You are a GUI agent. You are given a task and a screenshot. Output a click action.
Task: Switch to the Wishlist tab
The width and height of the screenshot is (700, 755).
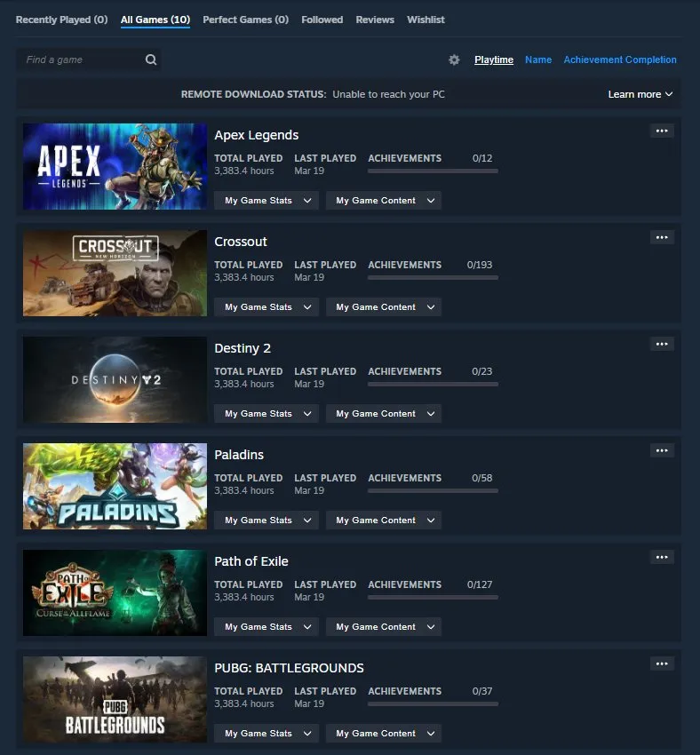[x=426, y=20]
